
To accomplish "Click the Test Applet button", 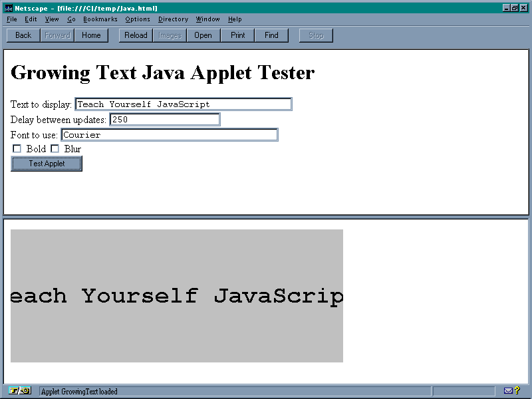I will pos(47,164).
